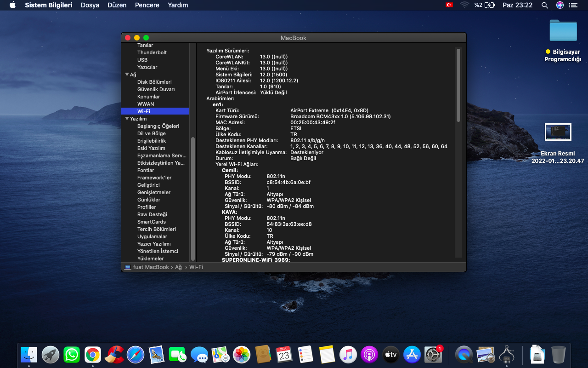Open Spotlight search magnifier icon
Screen dimensions: 588x368
tap(545, 5)
